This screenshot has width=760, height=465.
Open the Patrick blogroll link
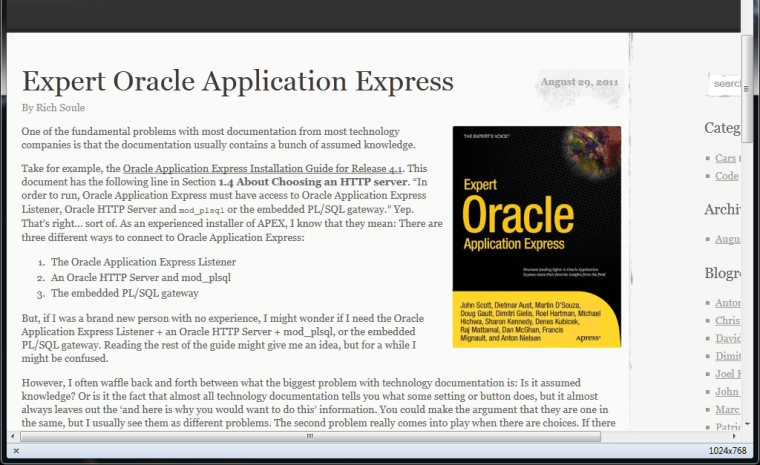pyautogui.click(x=728, y=427)
